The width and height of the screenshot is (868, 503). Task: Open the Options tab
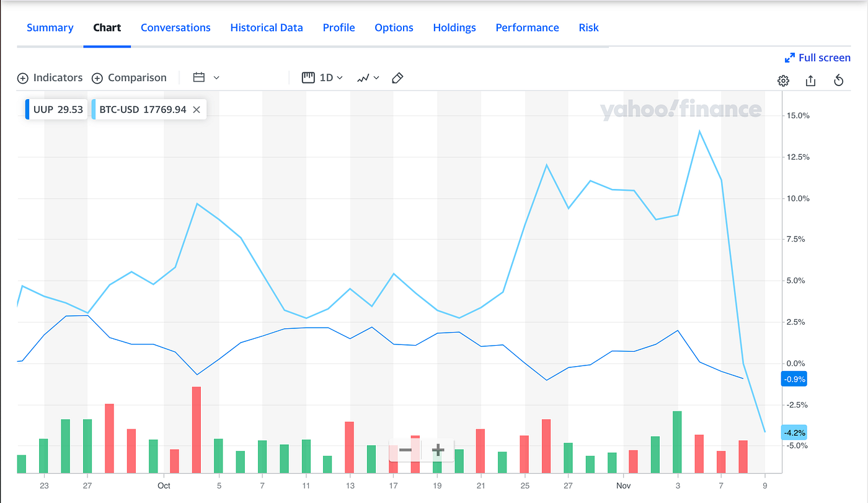[394, 28]
